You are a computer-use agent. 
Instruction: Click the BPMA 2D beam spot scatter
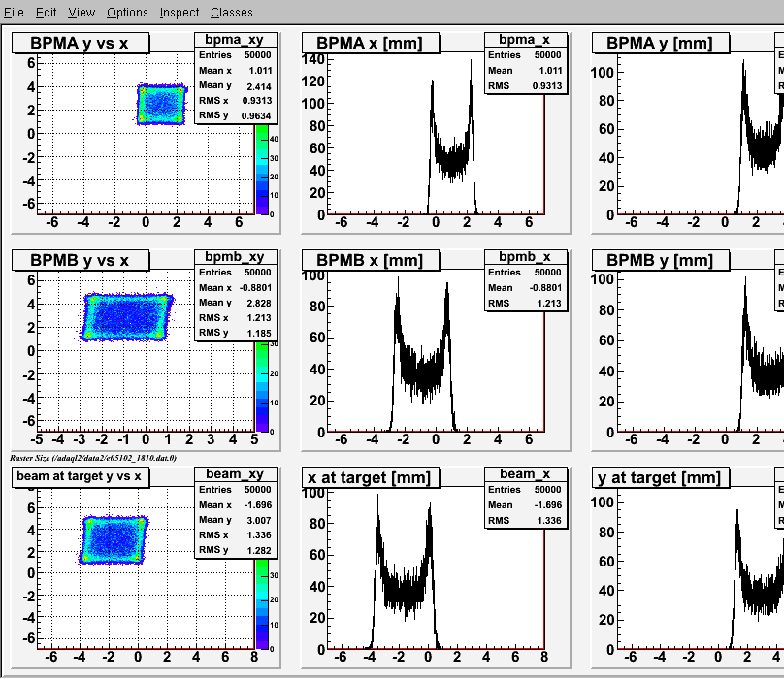(161, 104)
